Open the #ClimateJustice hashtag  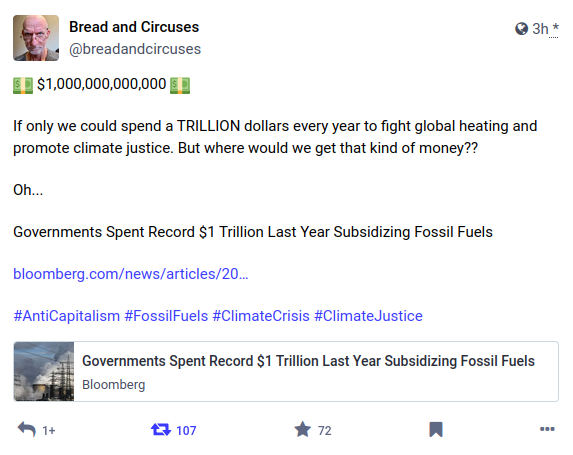[x=368, y=316]
